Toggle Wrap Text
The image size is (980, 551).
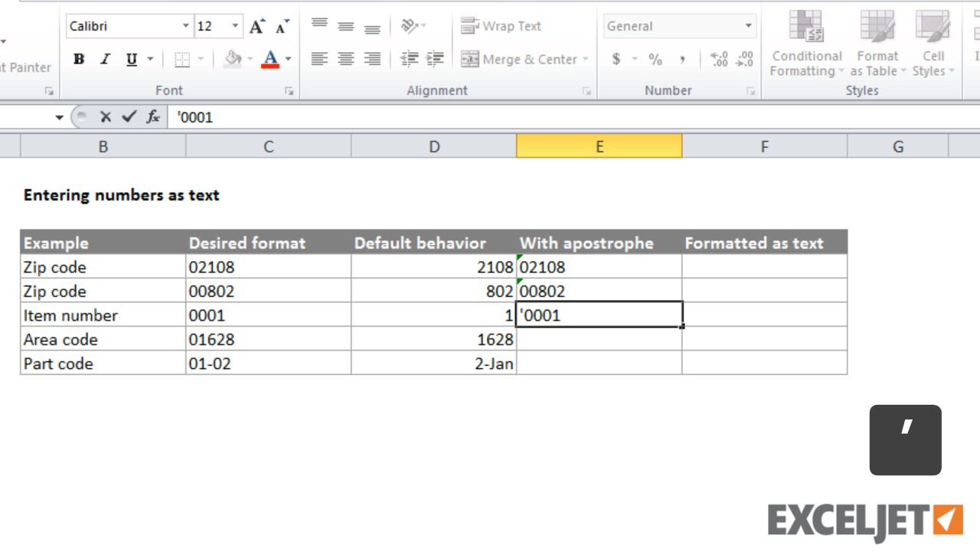(501, 26)
